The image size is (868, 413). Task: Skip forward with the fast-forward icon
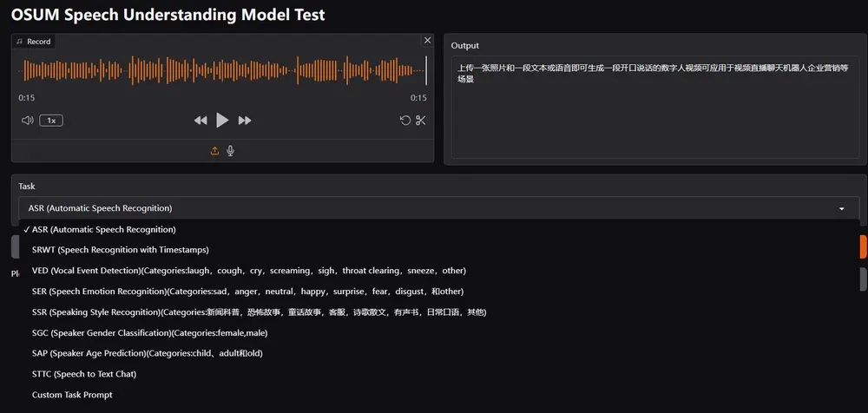tap(245, 120)
